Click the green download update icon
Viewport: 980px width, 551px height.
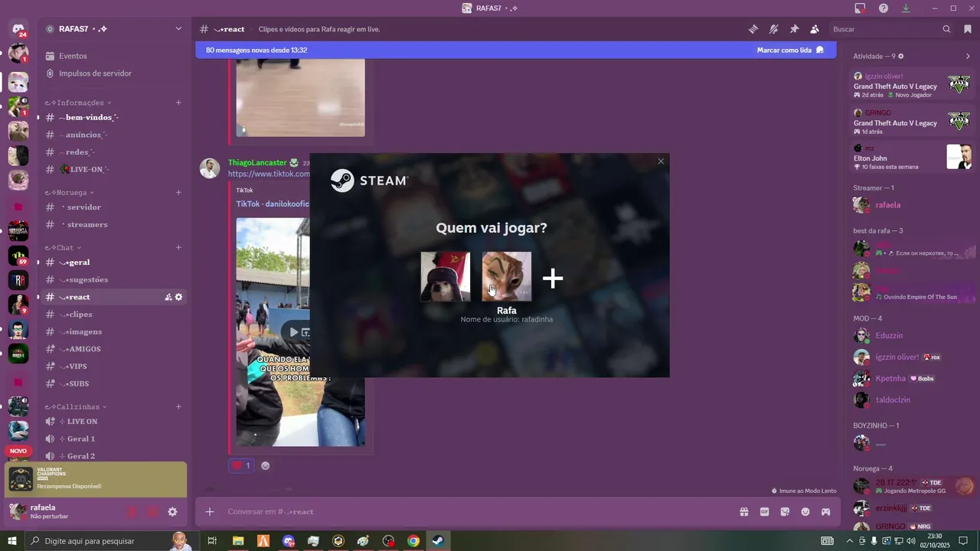(x=906, y=8)
